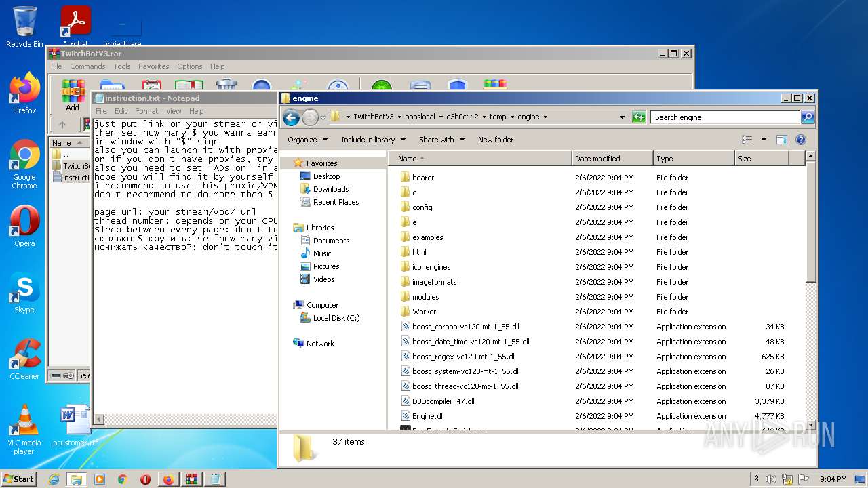Open the Organize dropdown
Image resolution: width=868 pixels, height=488 pixels.
(307, 140)
